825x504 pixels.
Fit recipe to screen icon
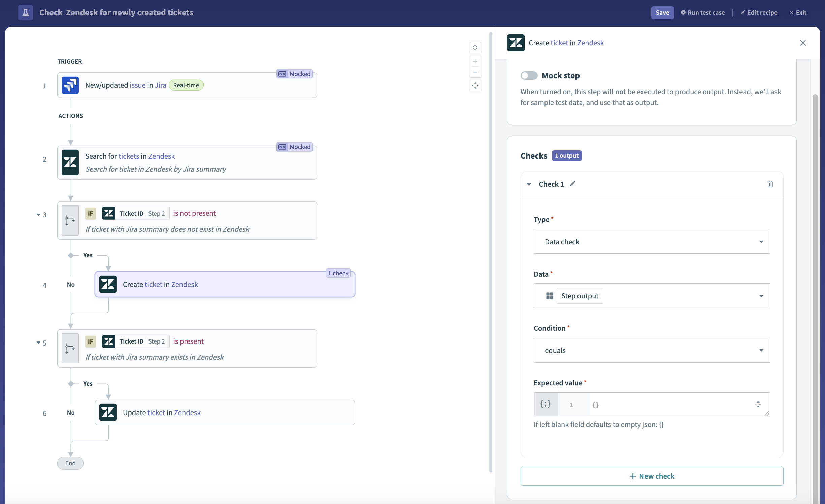click(475, 85)
